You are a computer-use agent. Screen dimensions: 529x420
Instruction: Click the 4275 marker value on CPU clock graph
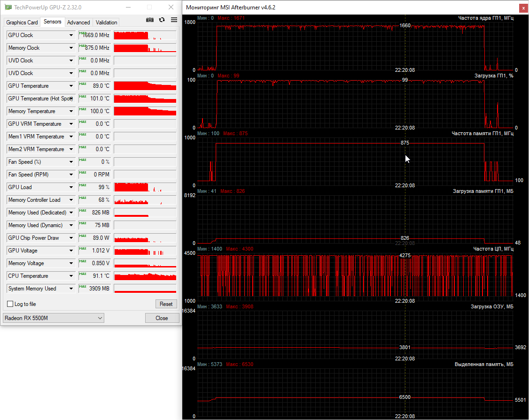[x=405, y=255]
